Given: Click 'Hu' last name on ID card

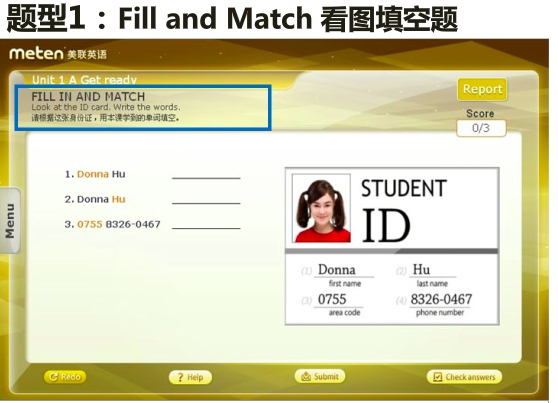Looking at the screenshot, I should (x=421, y=269).
